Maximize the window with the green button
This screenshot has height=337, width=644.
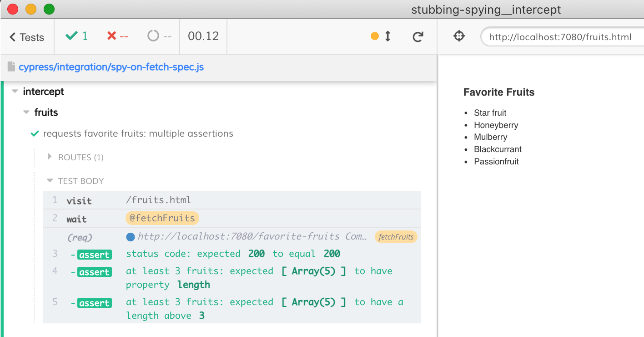[49, 9]
